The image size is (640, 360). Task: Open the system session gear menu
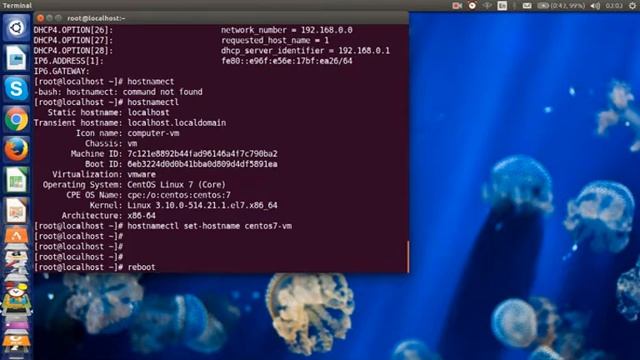click(x=633, y=5)
